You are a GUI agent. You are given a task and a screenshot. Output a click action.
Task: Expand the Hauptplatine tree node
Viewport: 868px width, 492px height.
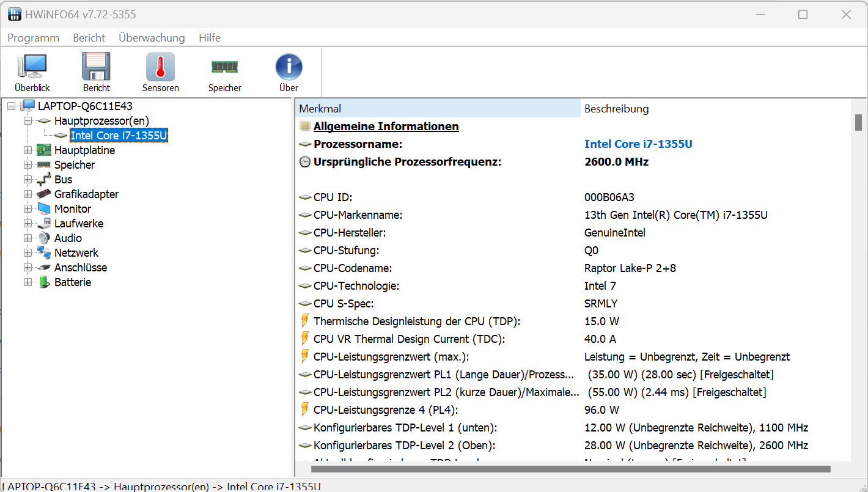28,150
